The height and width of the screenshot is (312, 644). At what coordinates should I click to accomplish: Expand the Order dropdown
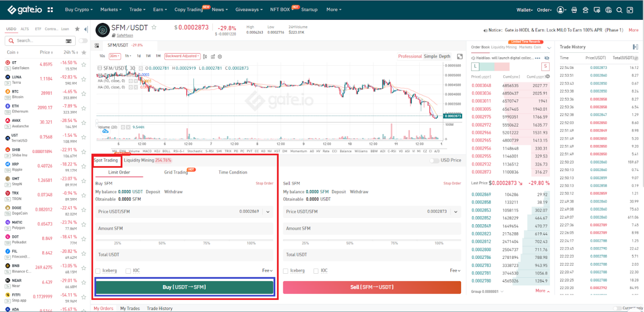click(x=545, y=9)
